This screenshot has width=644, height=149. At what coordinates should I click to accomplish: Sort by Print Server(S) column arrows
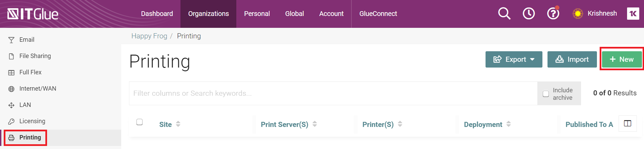(315, 124)
